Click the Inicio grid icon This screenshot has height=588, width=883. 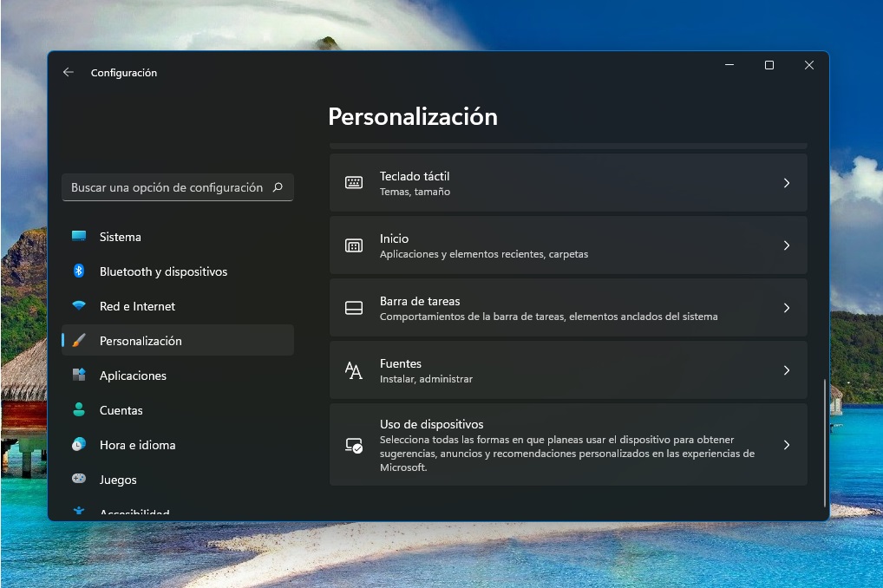click(353, 245)
